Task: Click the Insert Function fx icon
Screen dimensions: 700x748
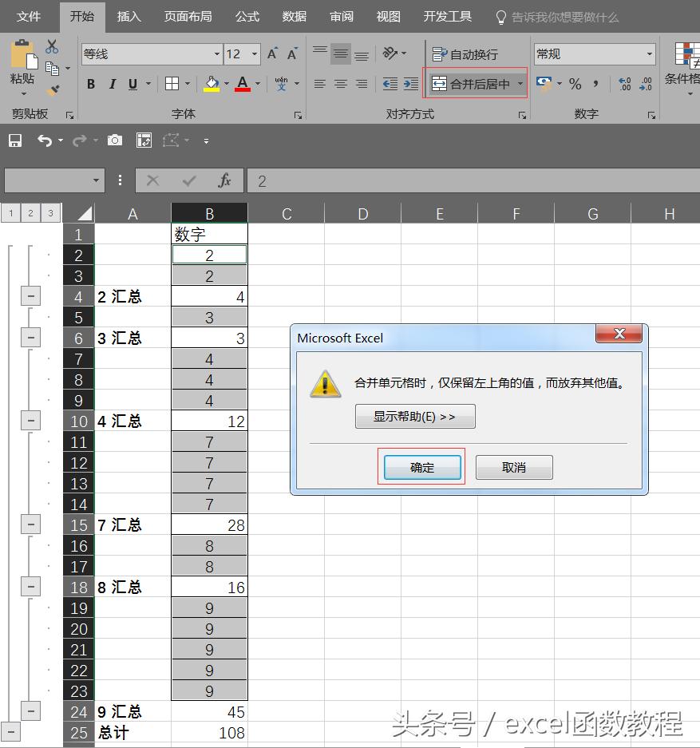Action: [225, 181]
